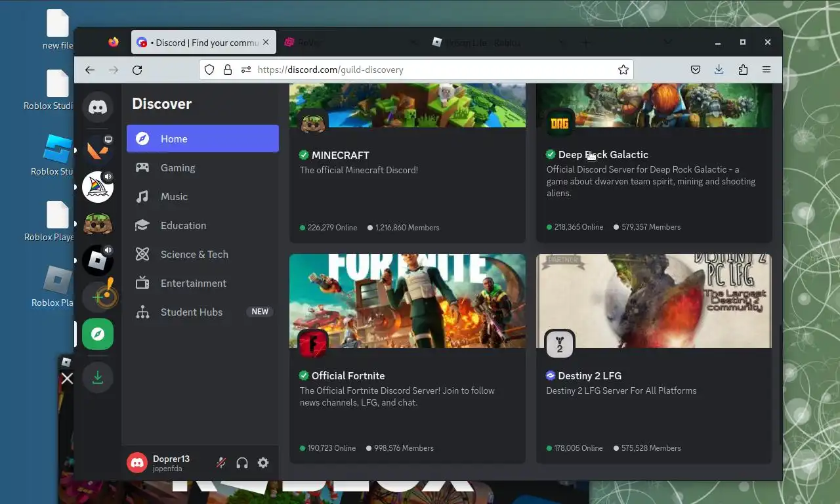Click the Destiny 2 PC LFG banner image

coord(654,301)
